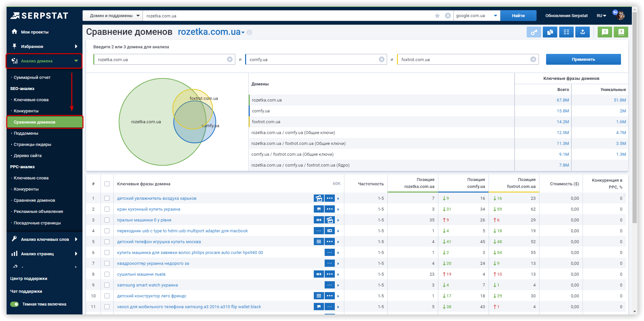This screenshot has width=644, height=321.
Task: Tick the checkbox for 'переходник usb c' row
Action: pos(107,231)
